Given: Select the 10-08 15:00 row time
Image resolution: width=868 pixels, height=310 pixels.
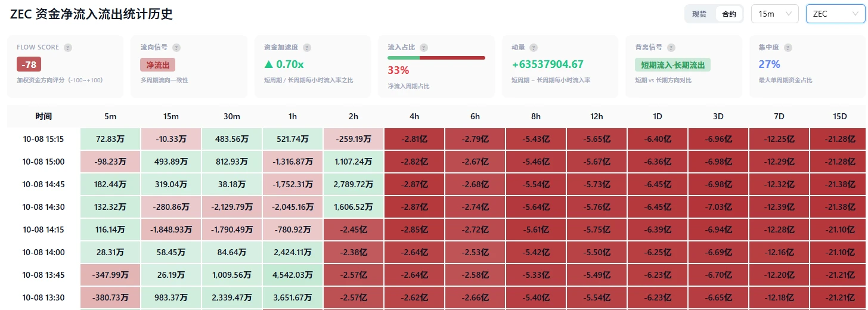Looking at the screenshot, I should tap(44, 162).
